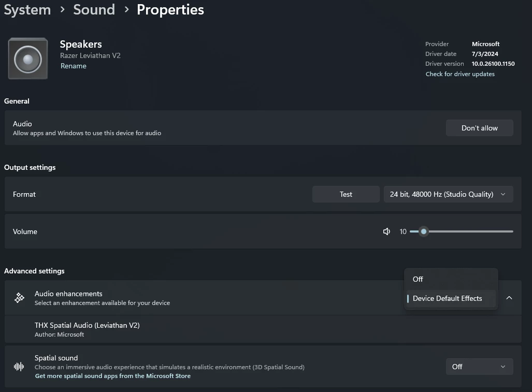Choose Device Default Effects option
The image size is (532, 392).
click(451, 298)
